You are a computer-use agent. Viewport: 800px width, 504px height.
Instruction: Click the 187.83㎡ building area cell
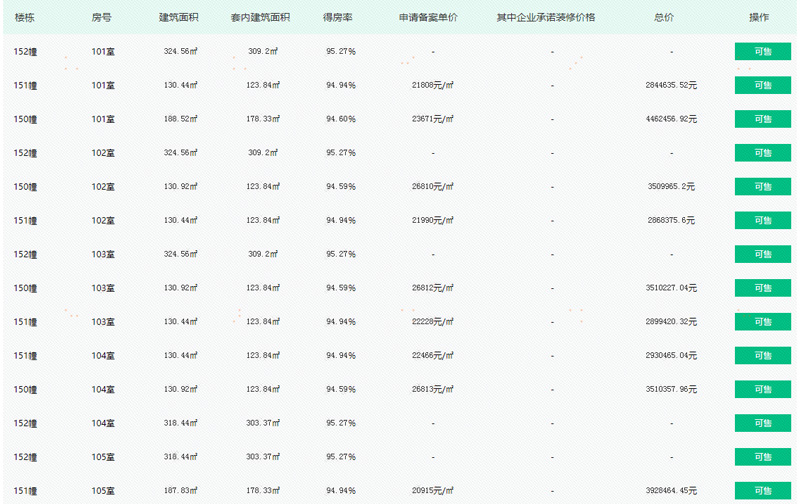coord(181,491)
